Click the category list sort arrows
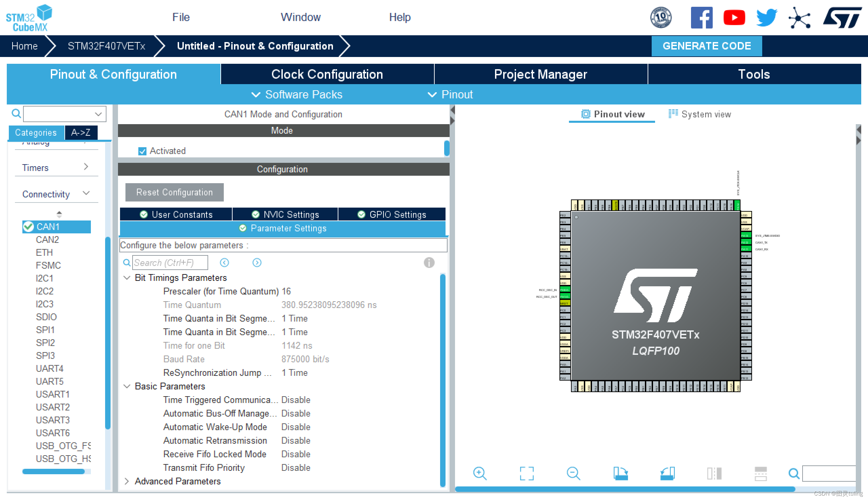This screenshot has width=868, height=500. pyautogui.click(x=59, y=214)
